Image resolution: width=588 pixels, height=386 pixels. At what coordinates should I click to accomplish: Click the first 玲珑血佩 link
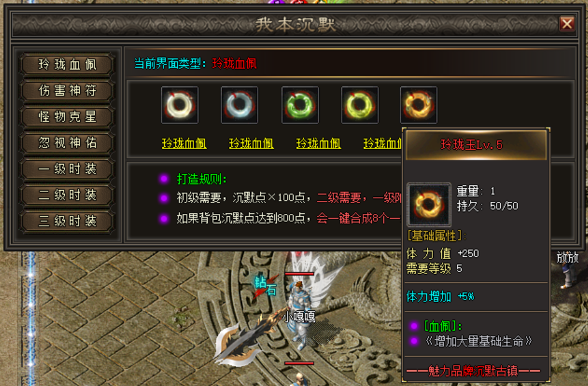[x=184, y=143]
